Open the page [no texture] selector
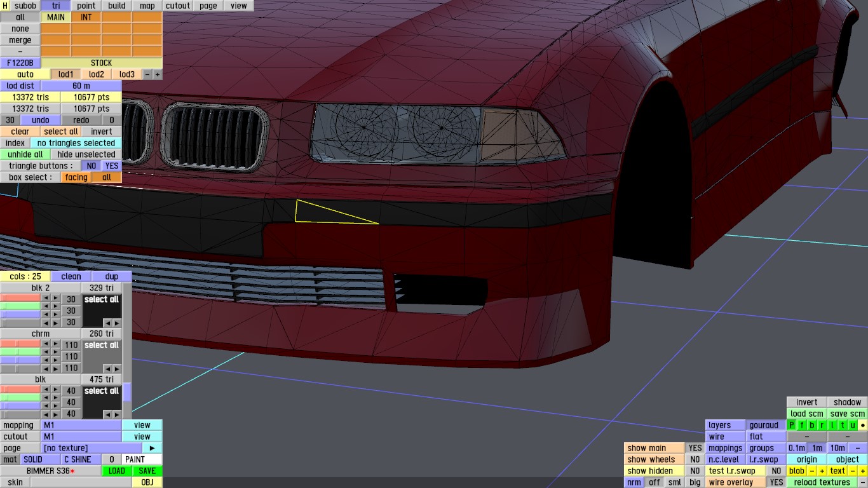 pos(92,448)
